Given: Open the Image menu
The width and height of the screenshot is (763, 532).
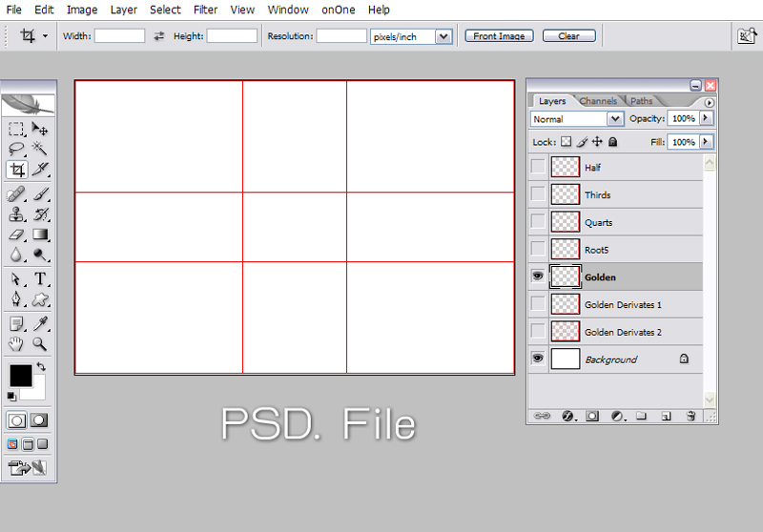Looking at the screenshot, I should tap(82, 10).
